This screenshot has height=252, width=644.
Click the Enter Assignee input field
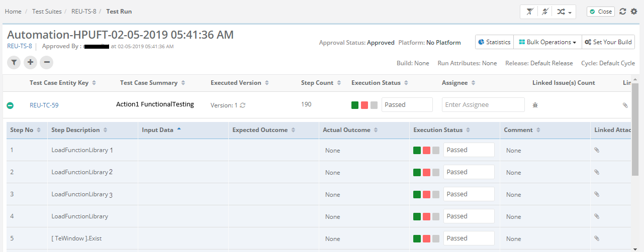[x=483, y=104]
